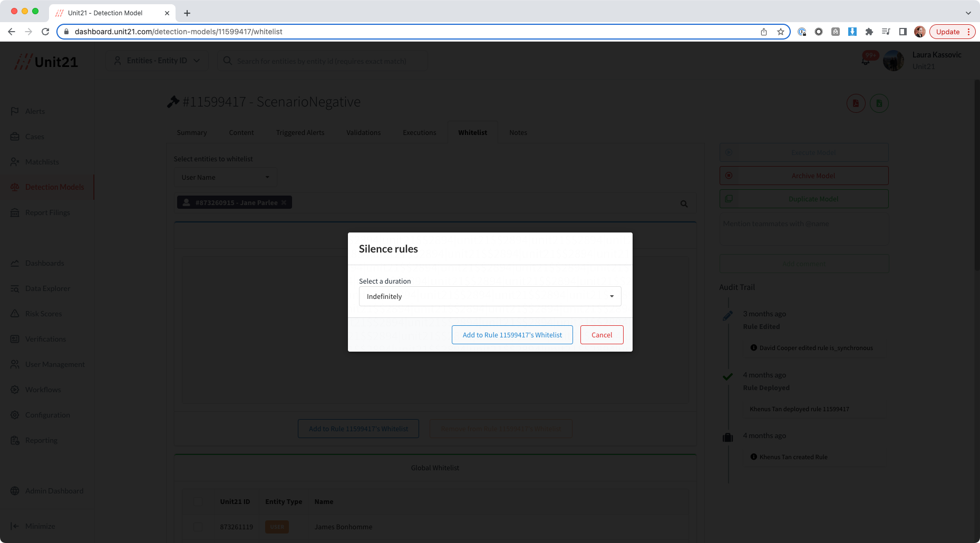The height and width of the screenshot is (543, 980).
Task: Click the Execute Model button
Action: click(804, 152)
